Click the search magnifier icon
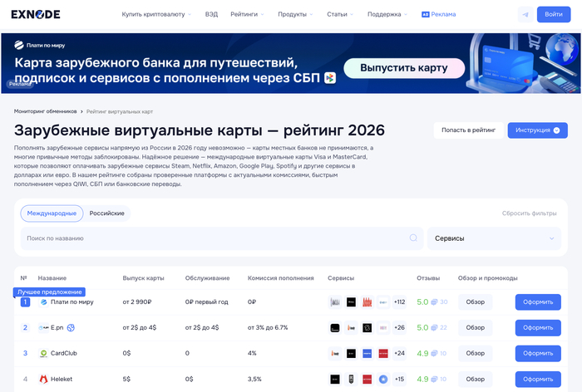Screen dimensions: 582x392 pos(413,238)
